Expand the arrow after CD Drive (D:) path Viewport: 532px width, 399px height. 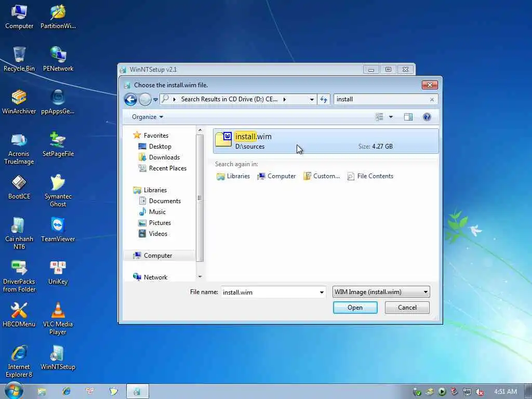point(284,99)
